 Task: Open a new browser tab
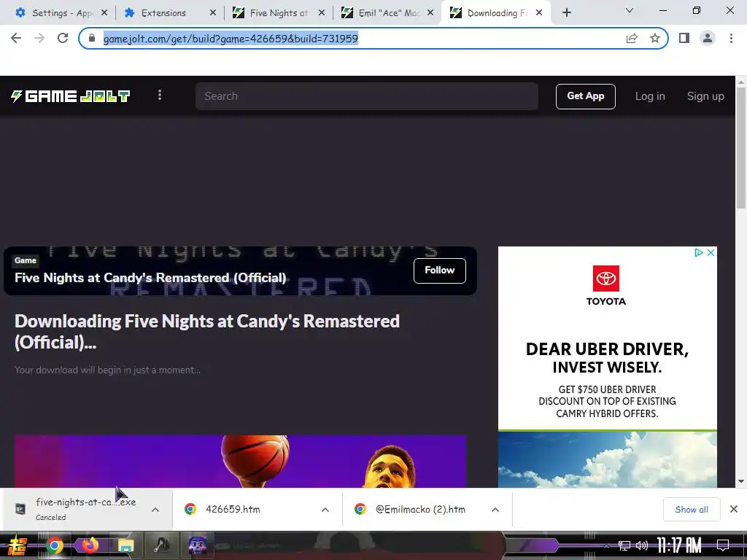tap(566, 13)
